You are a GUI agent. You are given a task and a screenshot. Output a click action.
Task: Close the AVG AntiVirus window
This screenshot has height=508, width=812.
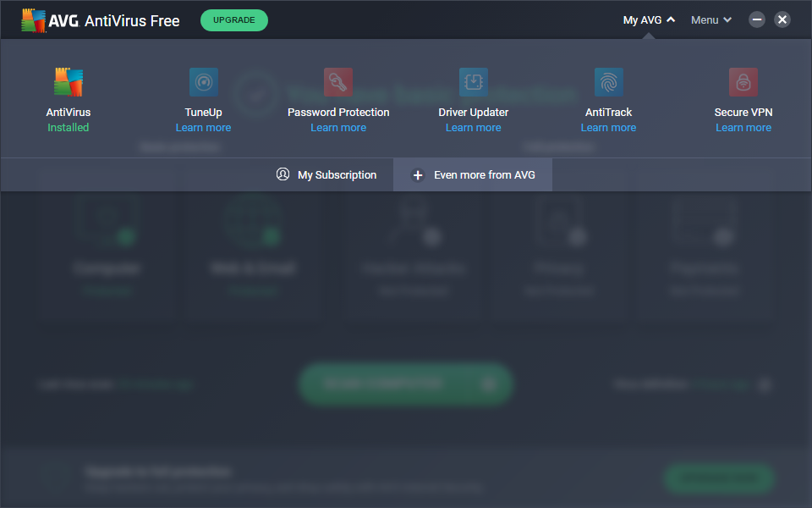[x=782, y=19]
